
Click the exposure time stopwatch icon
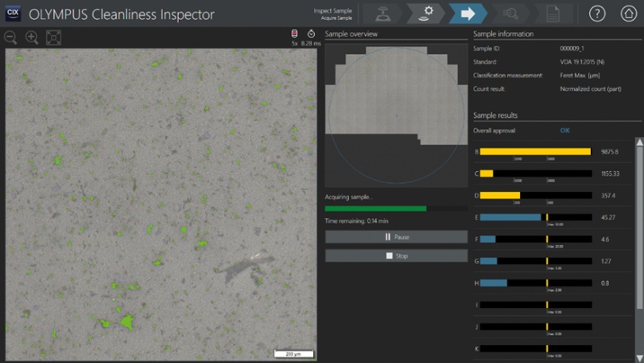311,35
